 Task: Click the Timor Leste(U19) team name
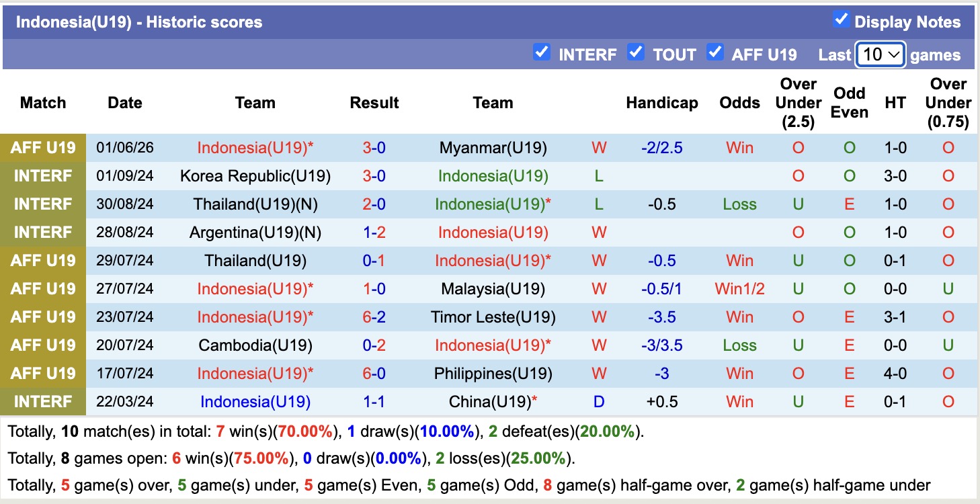493,317
